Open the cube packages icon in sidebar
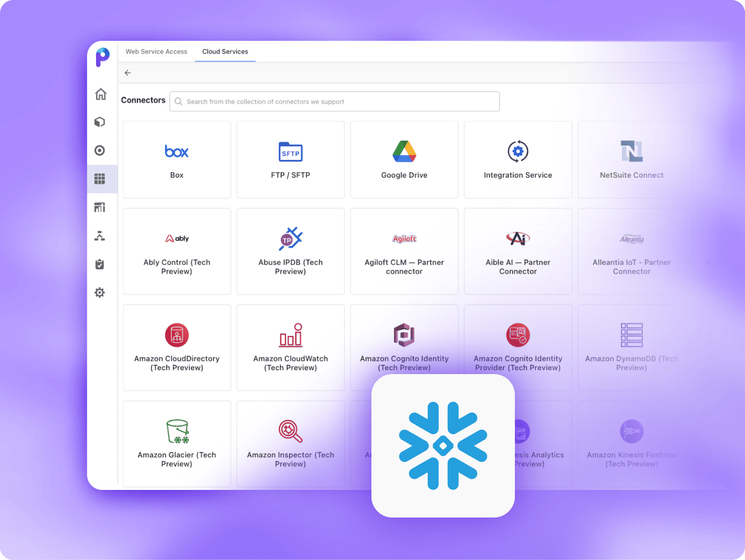The width and height of the screenshot is (745, 560). point(100,122)
